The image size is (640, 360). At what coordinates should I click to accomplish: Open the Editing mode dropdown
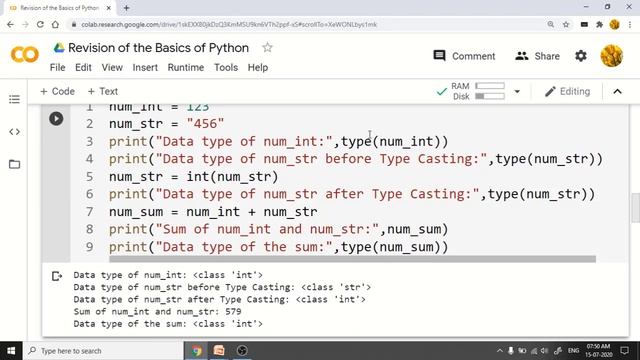(567, 91)
